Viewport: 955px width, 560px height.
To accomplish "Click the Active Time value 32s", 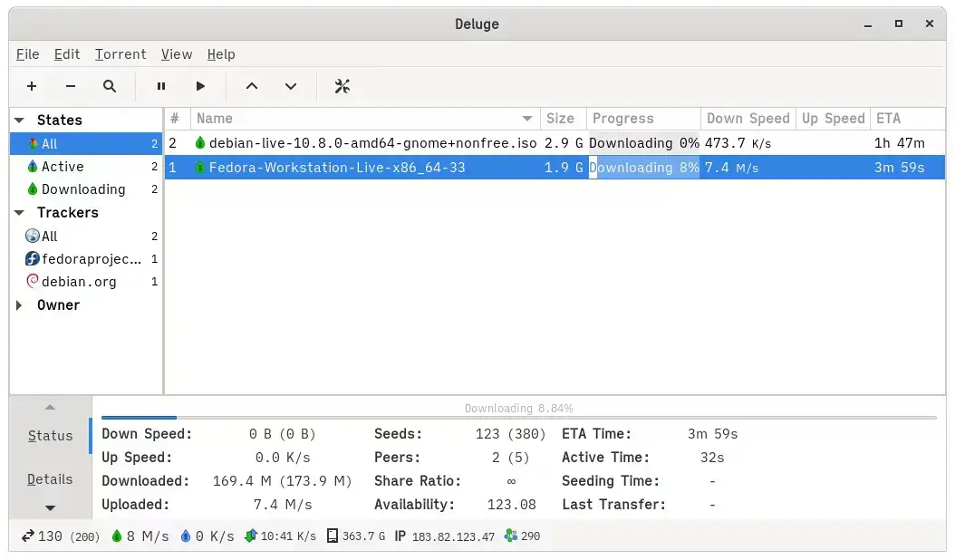I will (x=712, y=458).
